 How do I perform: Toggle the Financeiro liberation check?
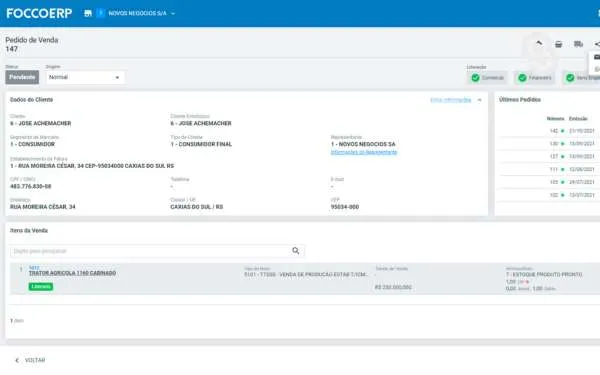(522, 78)
